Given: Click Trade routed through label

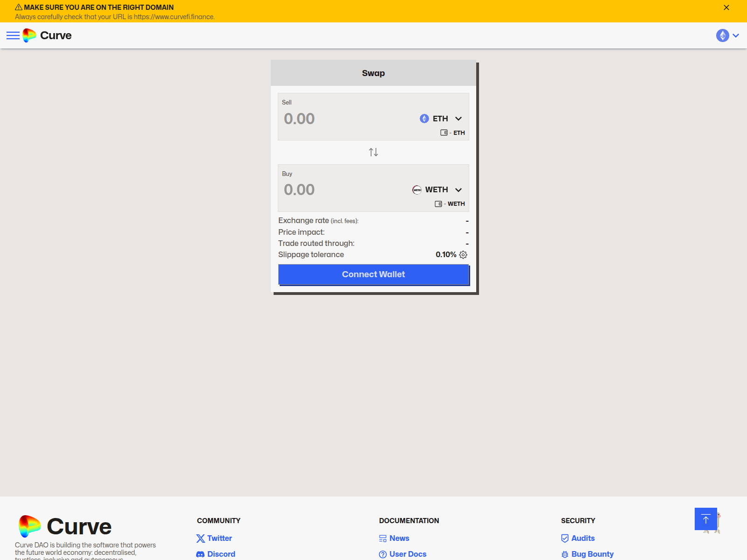Looking at the screenshot, I should click(x=317, y=244).
